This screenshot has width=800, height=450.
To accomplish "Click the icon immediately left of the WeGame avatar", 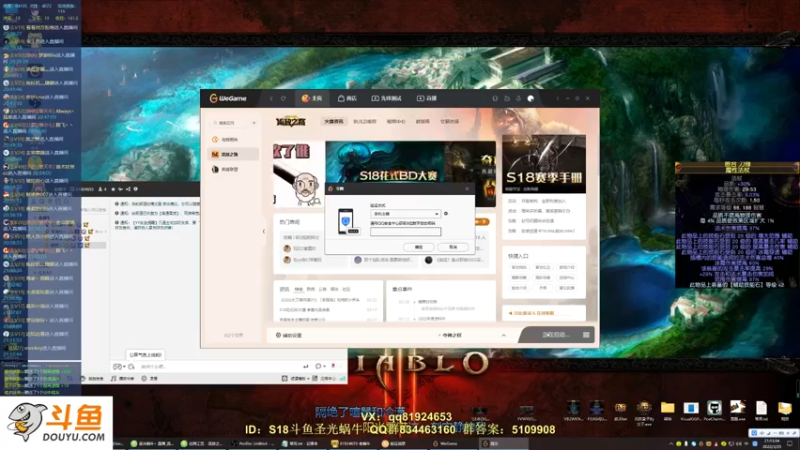I will click(518, 98).
